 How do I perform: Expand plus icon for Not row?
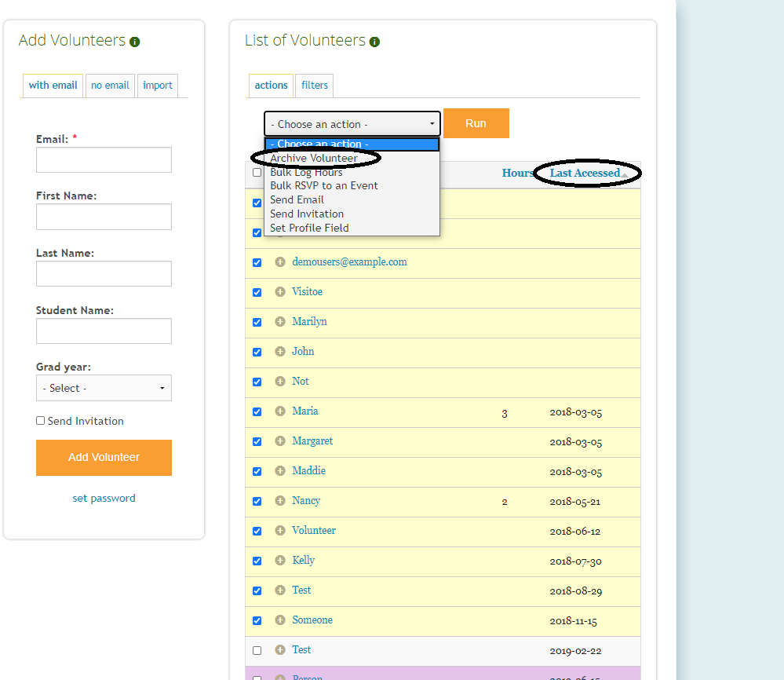click(280, 382)
